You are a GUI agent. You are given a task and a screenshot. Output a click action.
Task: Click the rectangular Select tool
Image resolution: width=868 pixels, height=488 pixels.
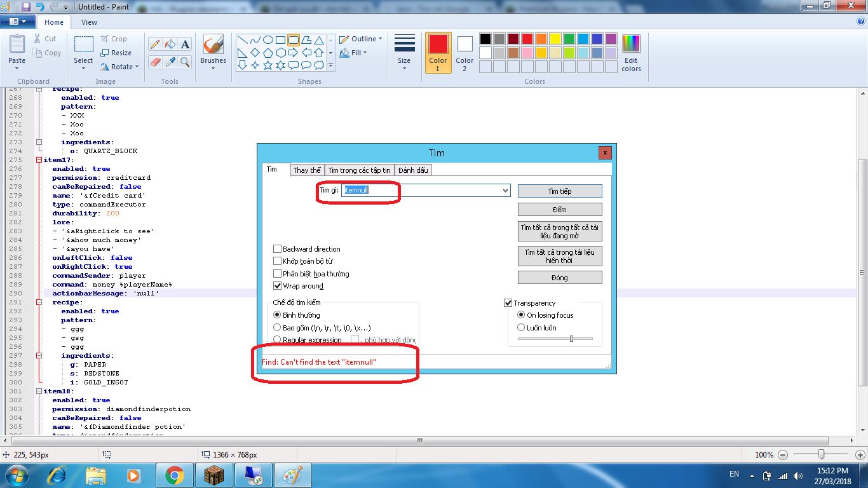pos(83,44)
